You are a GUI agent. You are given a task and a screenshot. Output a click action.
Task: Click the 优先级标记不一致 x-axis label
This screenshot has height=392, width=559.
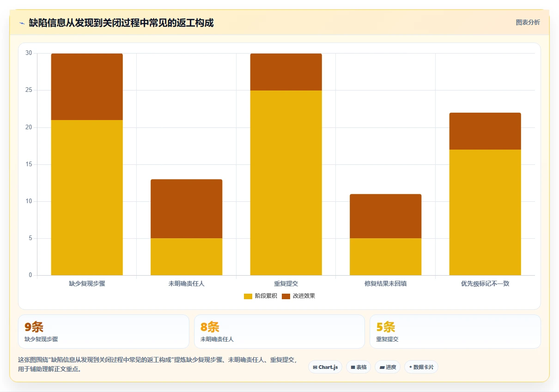tap(485, 283)
